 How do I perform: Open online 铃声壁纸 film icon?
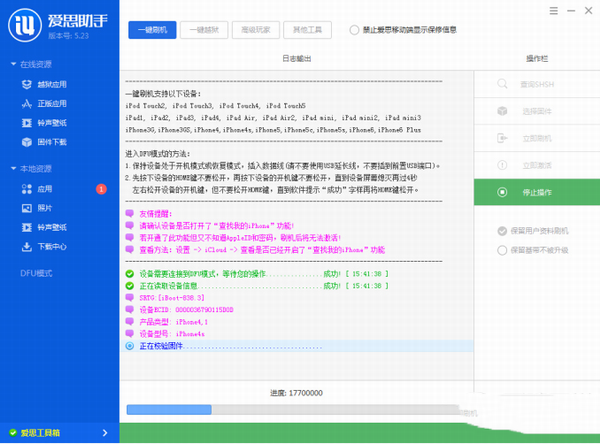point(27,123)
